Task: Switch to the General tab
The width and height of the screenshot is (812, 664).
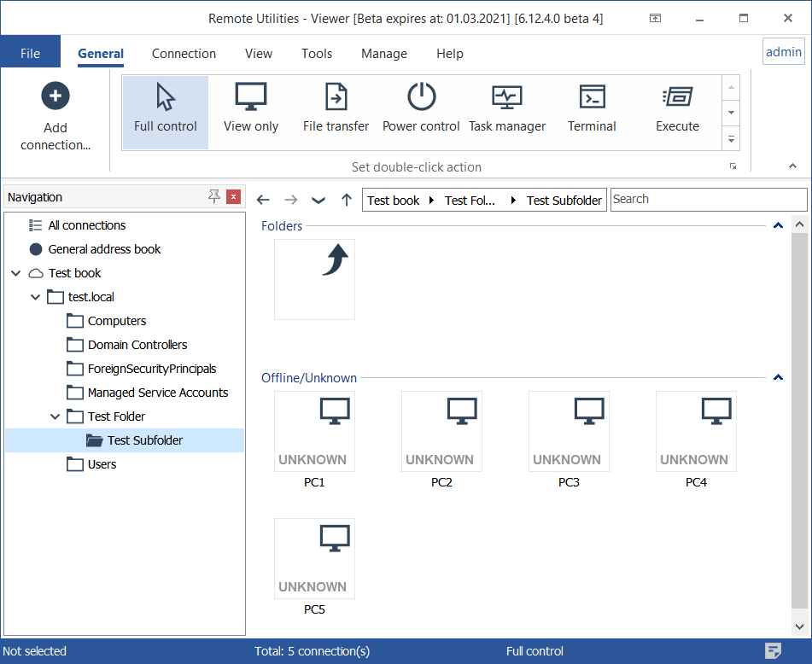Action: [x=101, y=53]
